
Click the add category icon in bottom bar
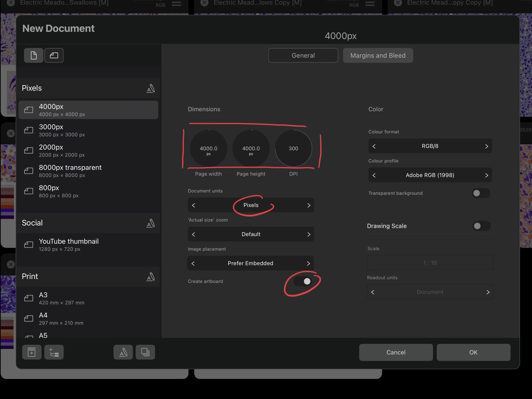pos(54,352)
